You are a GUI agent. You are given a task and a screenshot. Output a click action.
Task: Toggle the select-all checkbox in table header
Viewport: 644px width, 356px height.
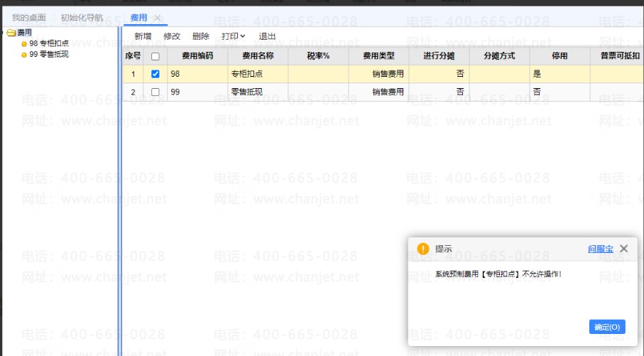(x=155, y=56)
